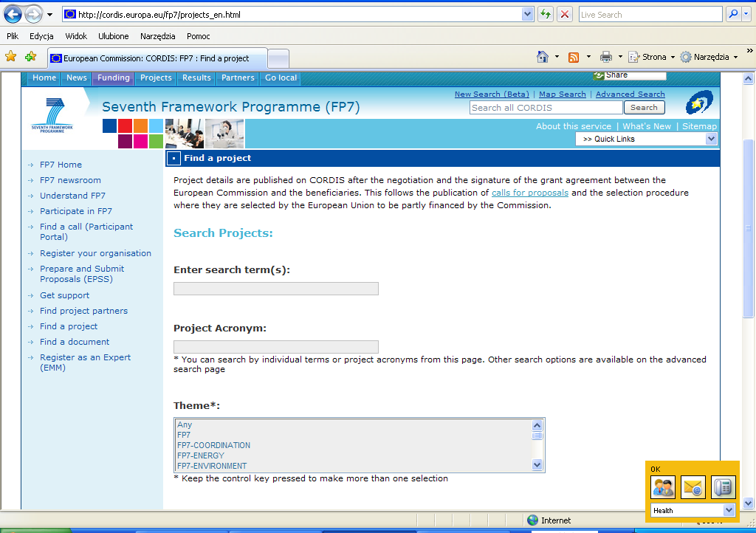Click the Search button next to CORDIS field

pos(644,108)
